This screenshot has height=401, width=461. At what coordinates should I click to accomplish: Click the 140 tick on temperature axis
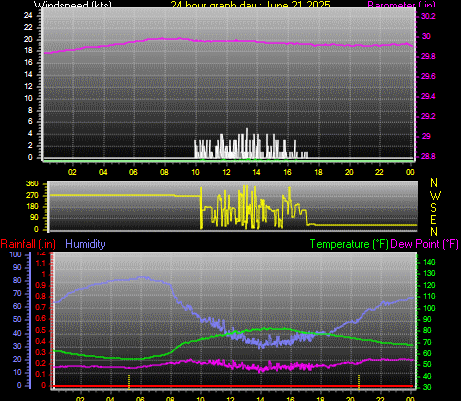pyautogui.click(x=429, y=262)
